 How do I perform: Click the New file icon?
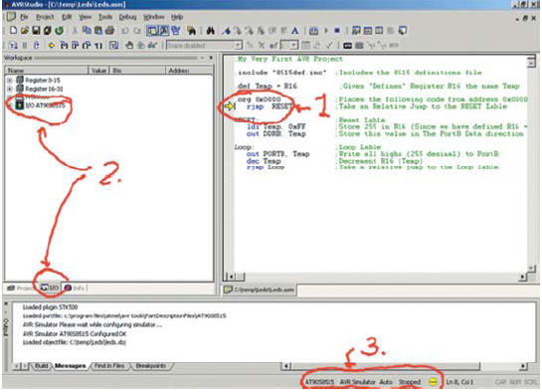(13, 31)
